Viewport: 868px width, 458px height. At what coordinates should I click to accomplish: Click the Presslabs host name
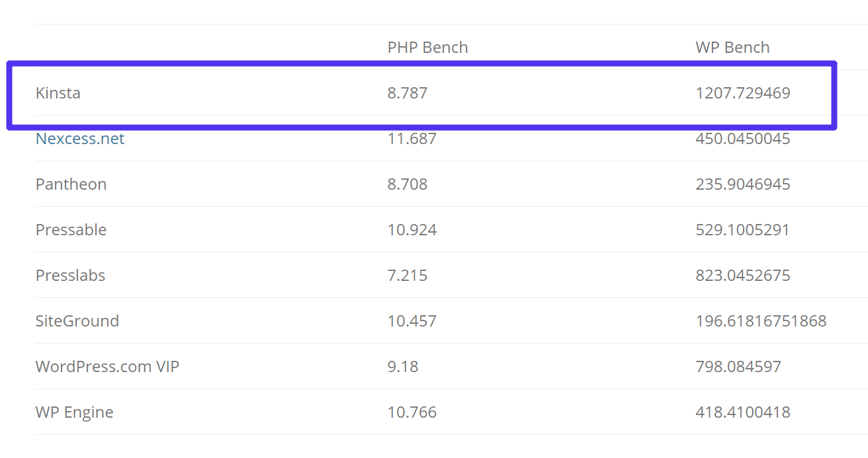pos(70,276)
